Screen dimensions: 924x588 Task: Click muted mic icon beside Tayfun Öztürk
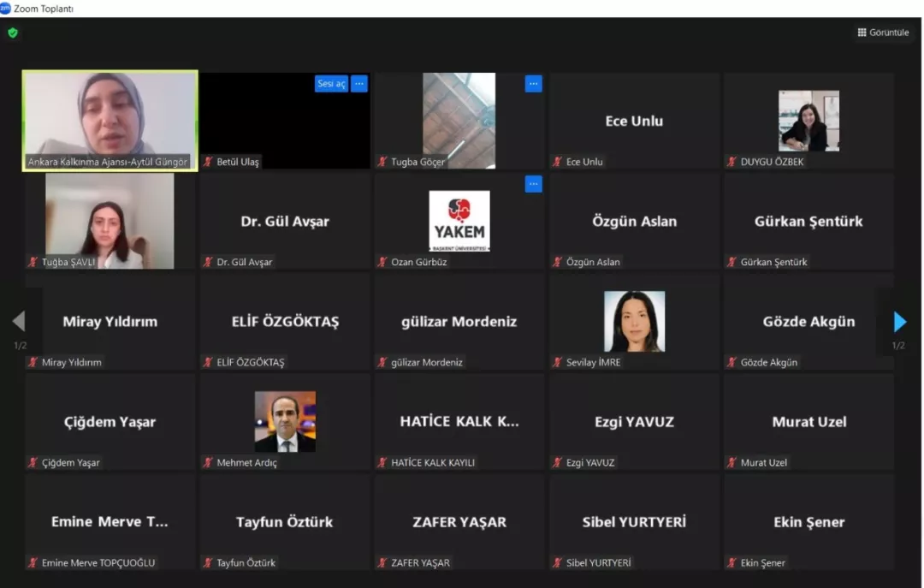click(208, 563)
